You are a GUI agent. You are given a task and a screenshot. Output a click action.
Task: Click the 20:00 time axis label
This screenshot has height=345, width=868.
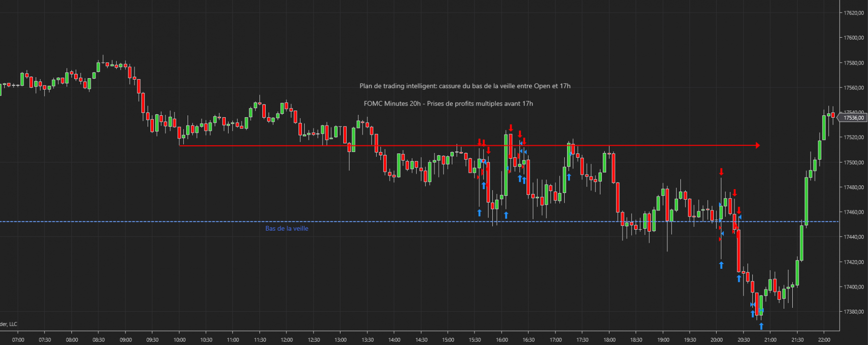pos(717,340)
